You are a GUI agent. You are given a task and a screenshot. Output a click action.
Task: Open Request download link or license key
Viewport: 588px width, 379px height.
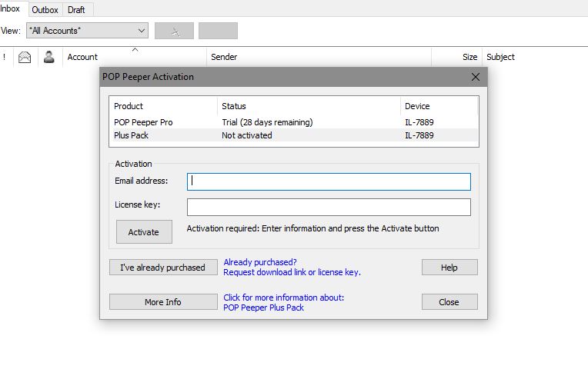(x=292, y=272)
